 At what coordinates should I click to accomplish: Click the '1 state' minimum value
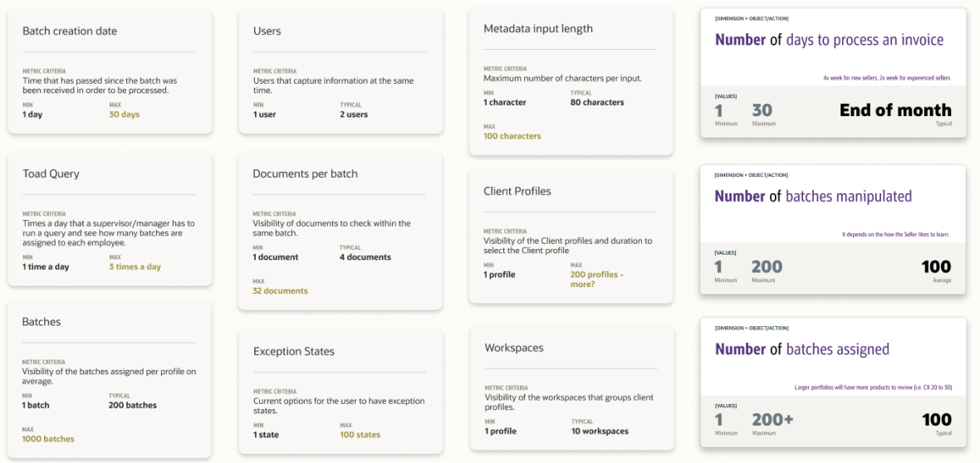tap(267, 434)
